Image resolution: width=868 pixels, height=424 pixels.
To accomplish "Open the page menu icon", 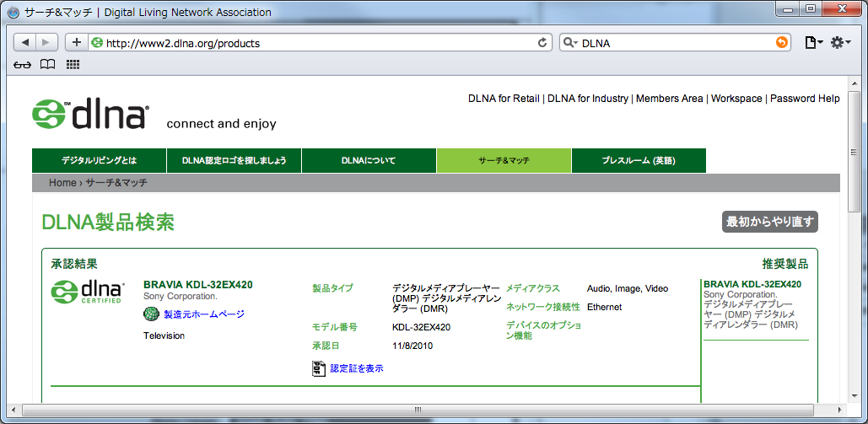I will pos(814,43).
